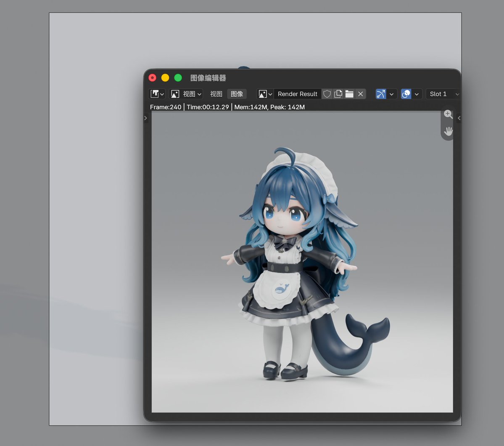Expand the overlays options dropdown arrow
This screenshot has height=446, width=504.
pyautogui.click(x=417, y=94)
